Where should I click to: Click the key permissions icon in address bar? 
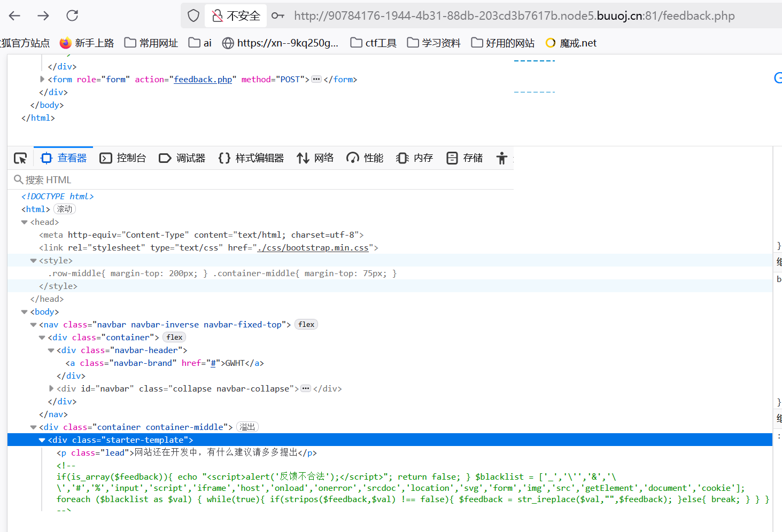point(278,15)
